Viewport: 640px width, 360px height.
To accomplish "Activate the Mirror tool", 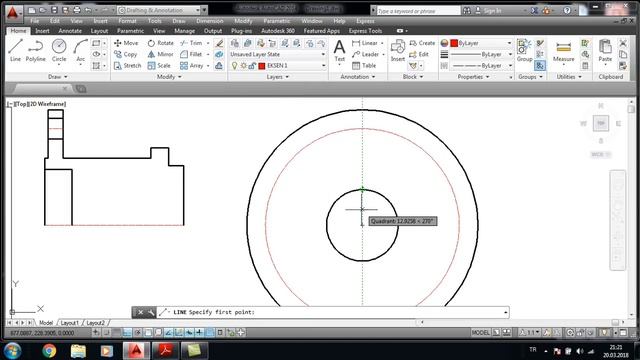I will click(x=160, y=54).
